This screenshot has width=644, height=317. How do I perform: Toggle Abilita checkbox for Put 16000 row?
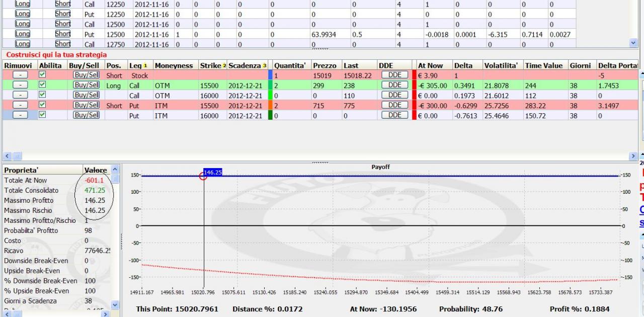coord(43,115)
